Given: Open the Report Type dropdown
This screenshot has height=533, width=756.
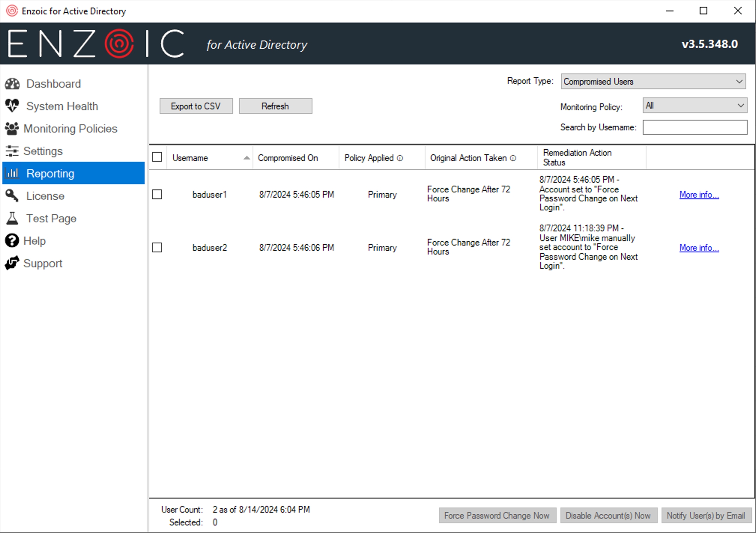Looking at the screenshot, I should [653, 81].
